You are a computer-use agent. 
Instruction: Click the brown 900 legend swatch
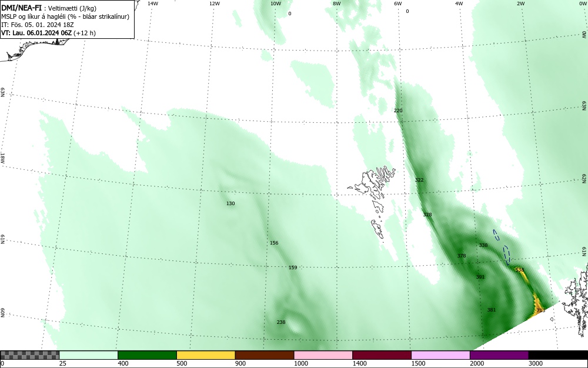[265, 355]
